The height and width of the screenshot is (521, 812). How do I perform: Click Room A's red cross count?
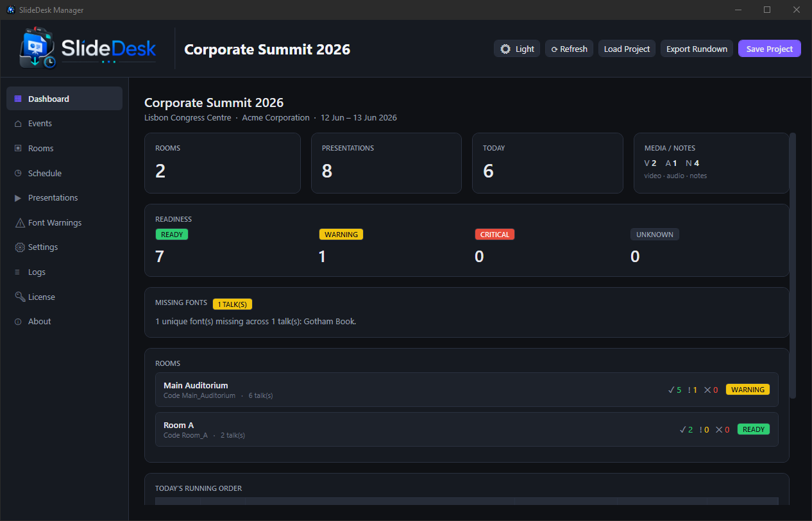click(x=723, y=429)
